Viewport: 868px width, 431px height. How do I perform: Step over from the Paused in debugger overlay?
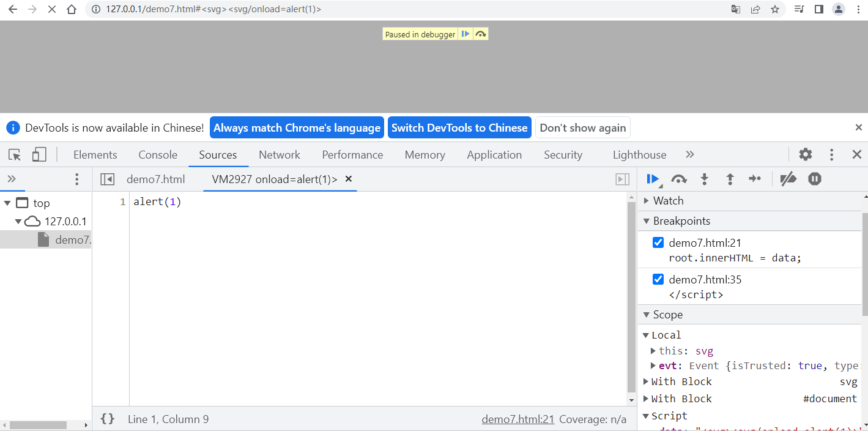pos(481,34)
